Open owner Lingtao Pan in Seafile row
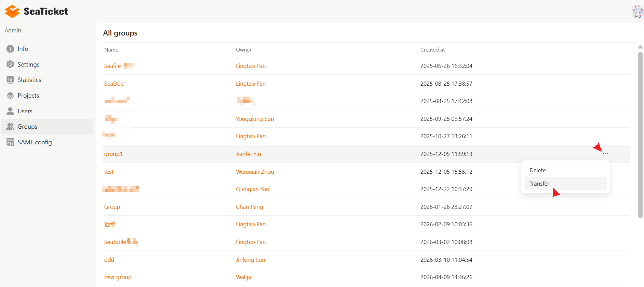644x287 pixels. tap(251, 66)
